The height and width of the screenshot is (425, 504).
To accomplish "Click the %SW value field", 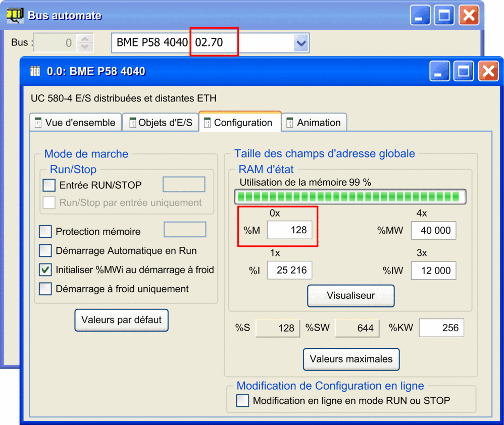I will coord(357,328).
